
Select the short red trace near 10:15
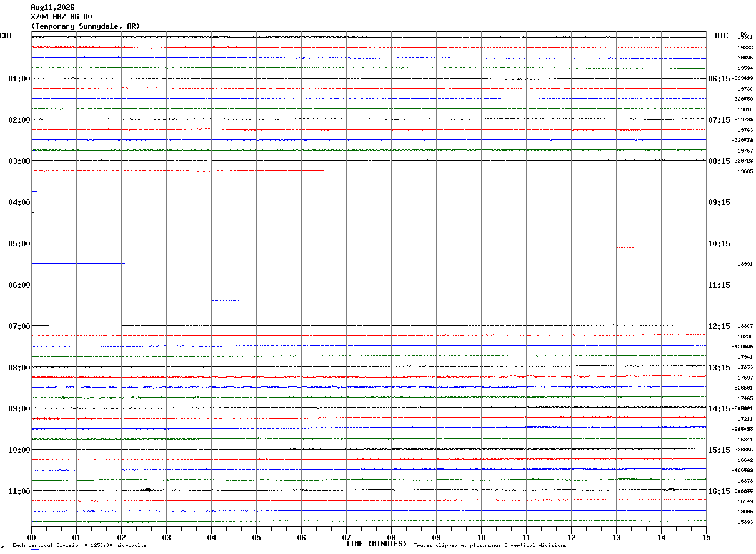point(625,248)
